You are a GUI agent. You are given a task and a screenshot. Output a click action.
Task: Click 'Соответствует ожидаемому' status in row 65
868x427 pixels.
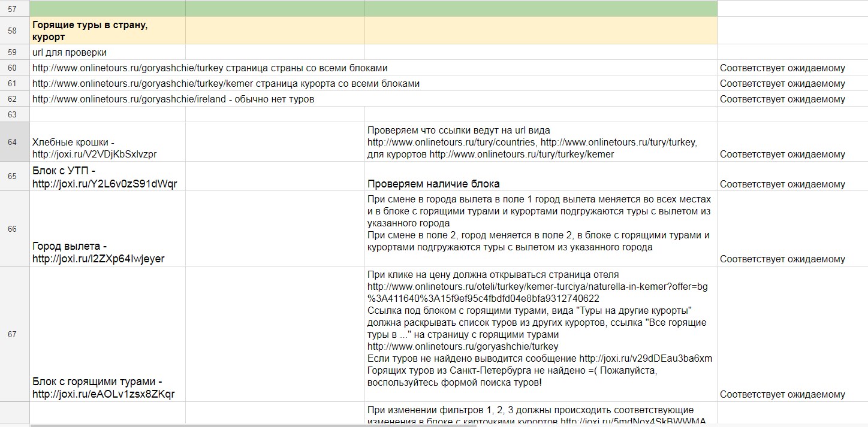tap(792, 176)
